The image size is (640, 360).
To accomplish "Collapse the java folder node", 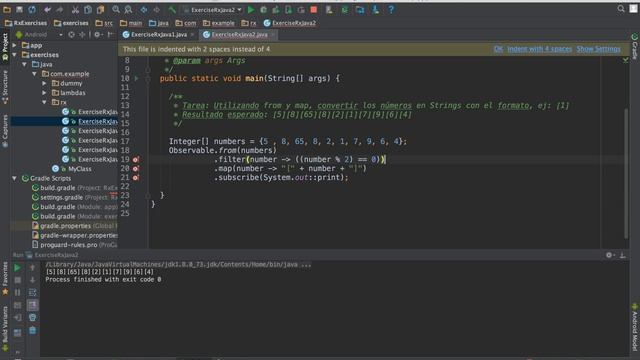I will click(x=24, y=64).
